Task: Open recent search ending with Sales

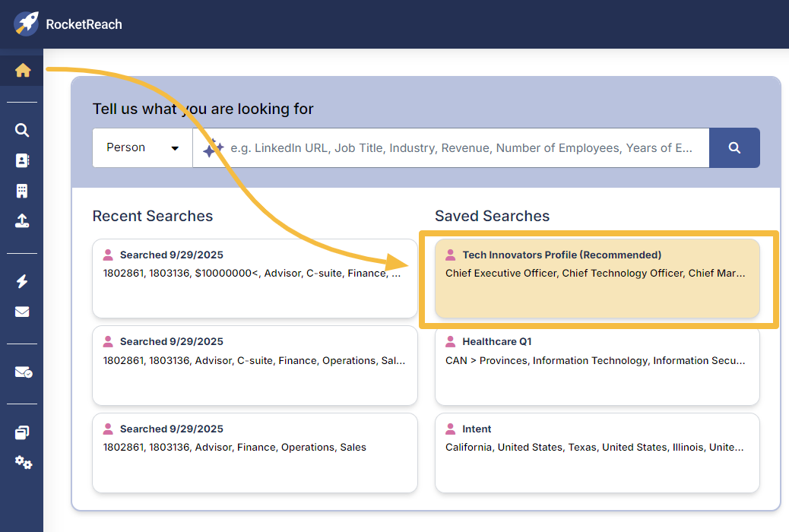Action: coord(255,453)
